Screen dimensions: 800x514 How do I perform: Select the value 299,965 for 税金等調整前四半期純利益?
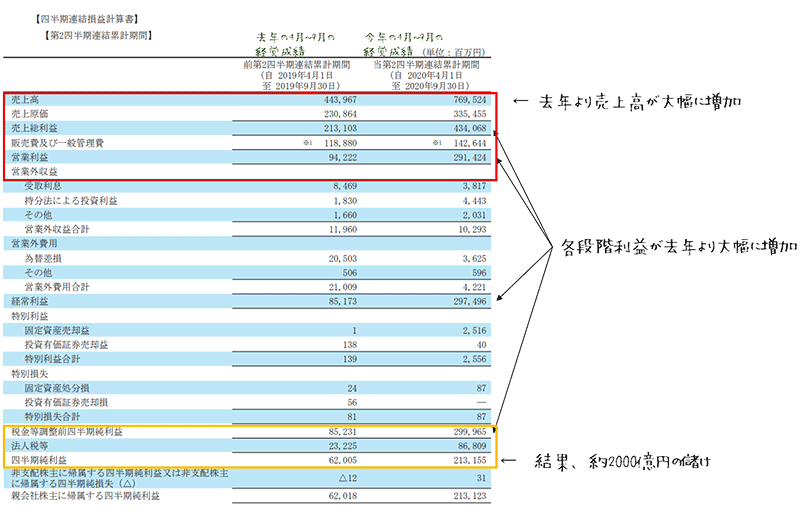click(x=470, y=431)
